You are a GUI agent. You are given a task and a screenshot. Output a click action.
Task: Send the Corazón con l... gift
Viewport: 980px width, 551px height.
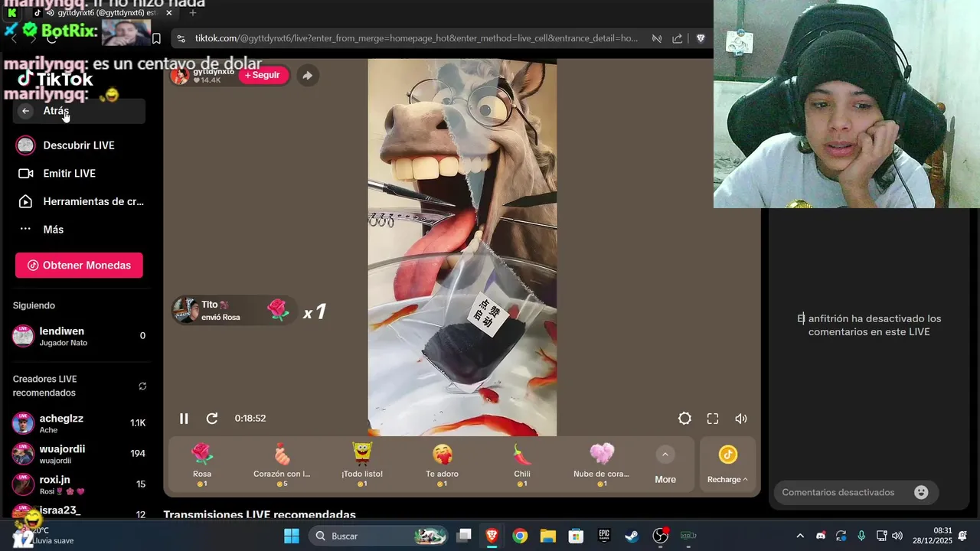pos(282,465)
